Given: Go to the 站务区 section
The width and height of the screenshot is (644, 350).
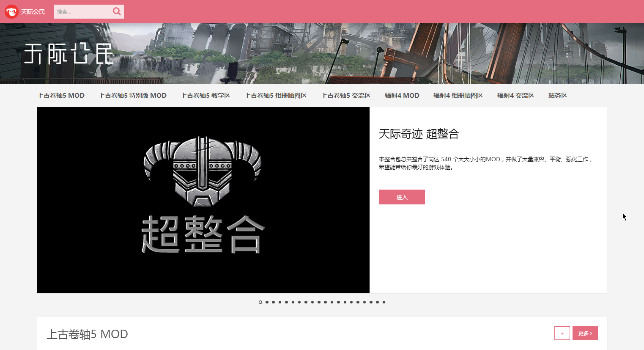Looking at the screenshot, I should click(x=558, y=96).
